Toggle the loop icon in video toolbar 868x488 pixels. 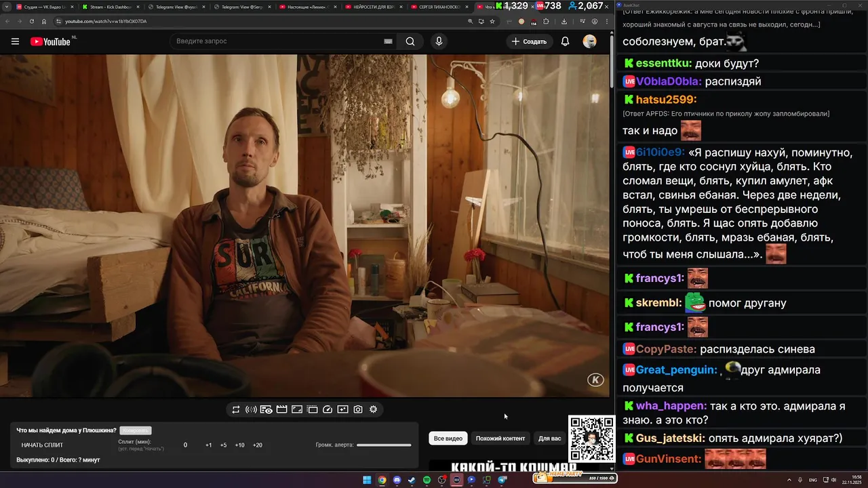(x=236, y=409)
